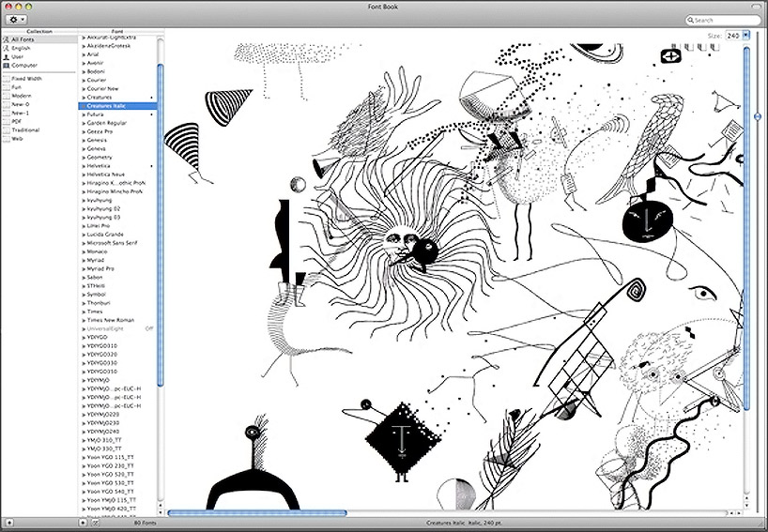768x532 pixels.
Task: Open the gear Action menu in toolbar
Action: coord(16,19)
